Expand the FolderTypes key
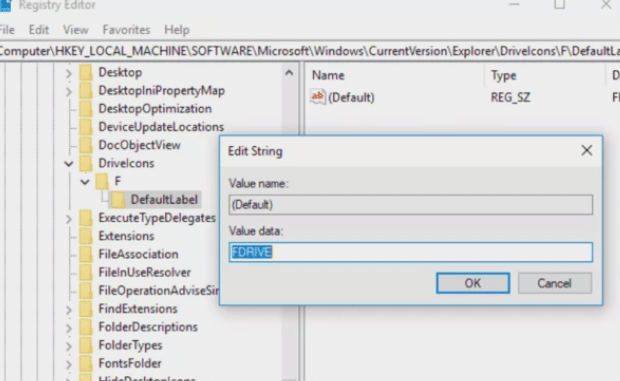 [x=69, y=346]
